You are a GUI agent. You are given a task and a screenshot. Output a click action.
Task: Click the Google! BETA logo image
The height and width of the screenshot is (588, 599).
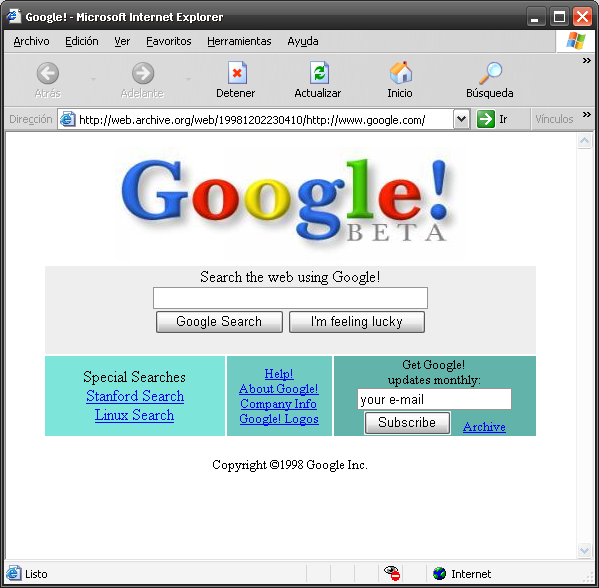tap(286, 202)
